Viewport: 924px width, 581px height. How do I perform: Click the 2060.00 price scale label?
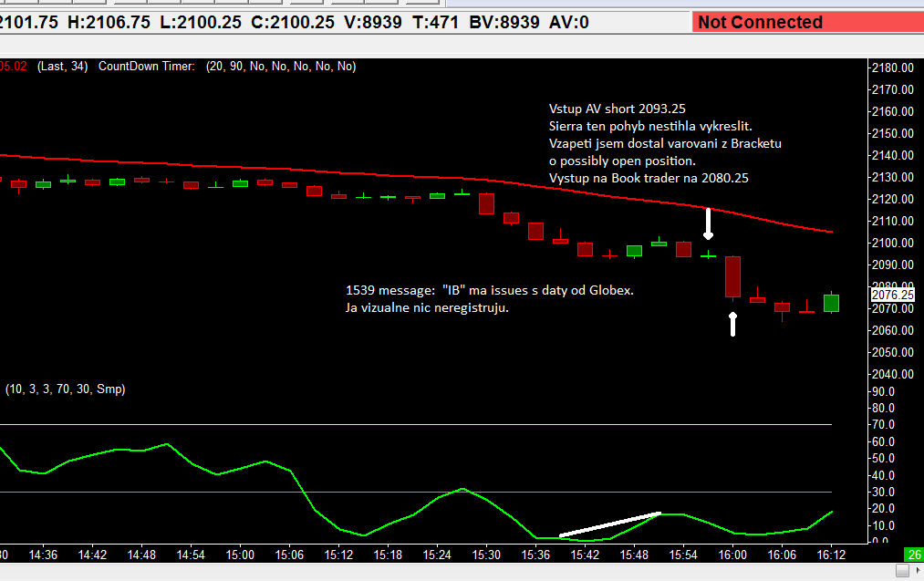click(893, 330)
